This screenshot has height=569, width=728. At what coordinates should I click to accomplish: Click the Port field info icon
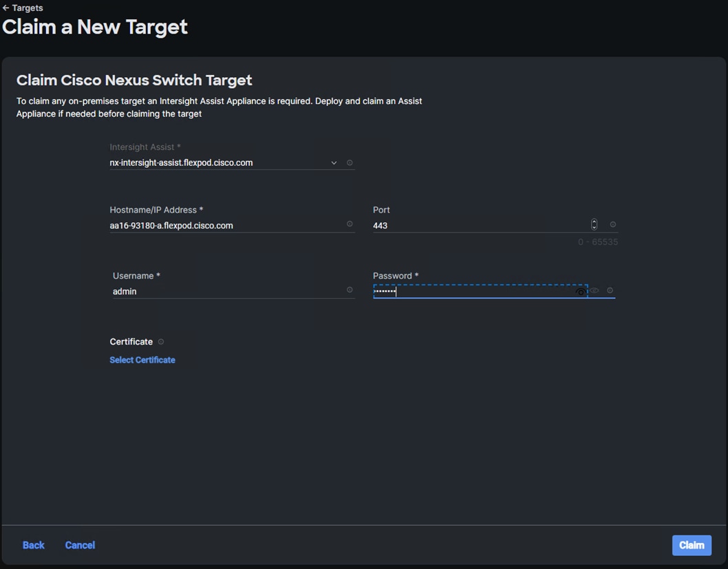pos(613,224)
